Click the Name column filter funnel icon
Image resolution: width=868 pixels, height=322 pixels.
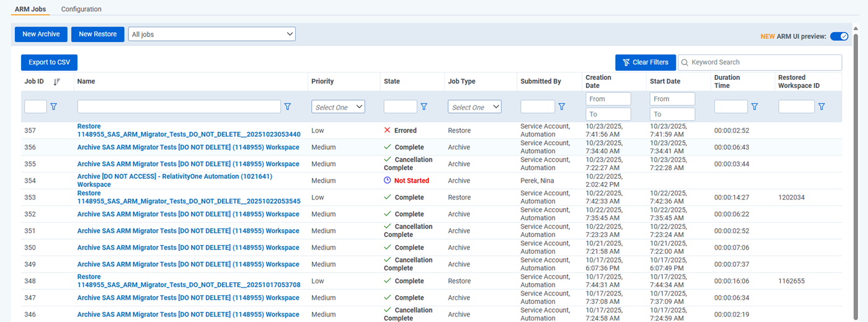[288, 107]
